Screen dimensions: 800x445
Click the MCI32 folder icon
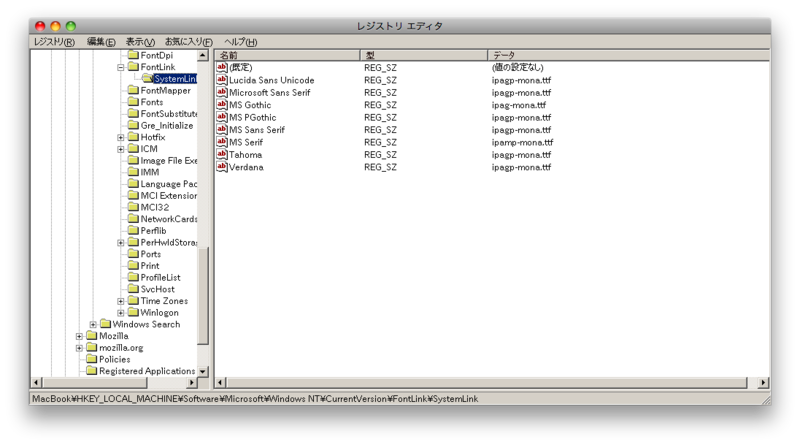133,207
